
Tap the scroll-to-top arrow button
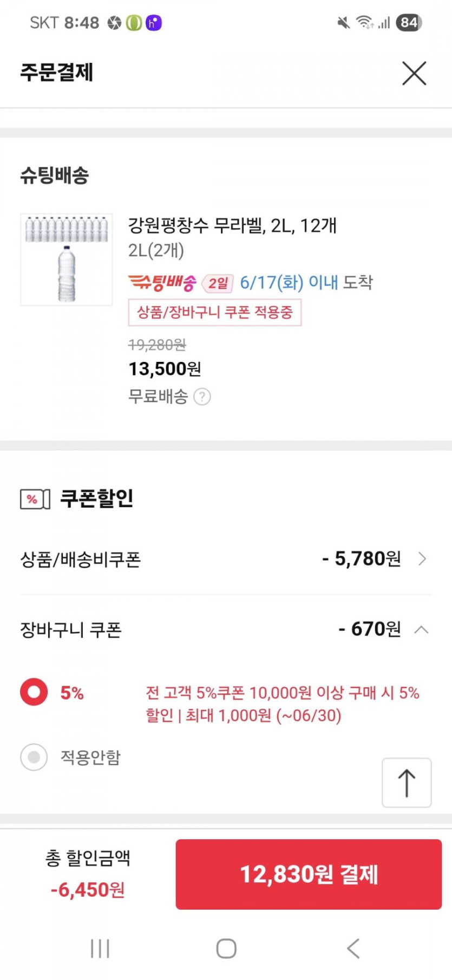point(407,783)
